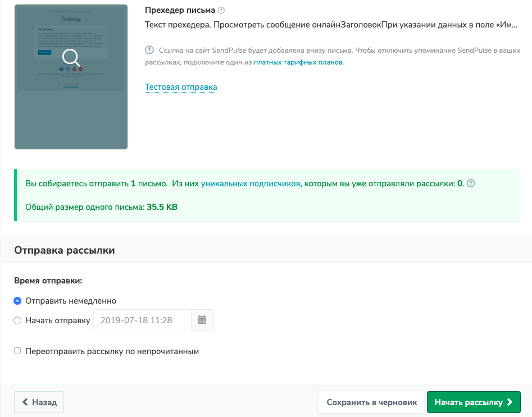Click the info icon before SendPulse link note
532x417 pixels.
149,50
